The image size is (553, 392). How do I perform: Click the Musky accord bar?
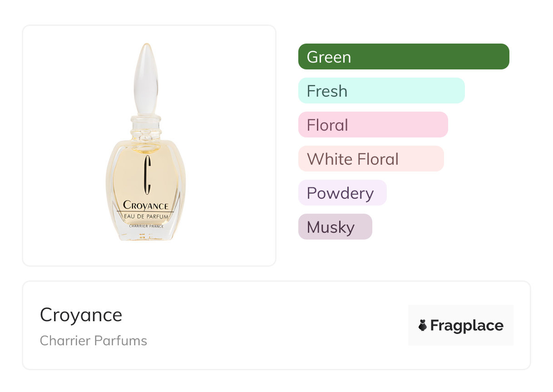335,227
